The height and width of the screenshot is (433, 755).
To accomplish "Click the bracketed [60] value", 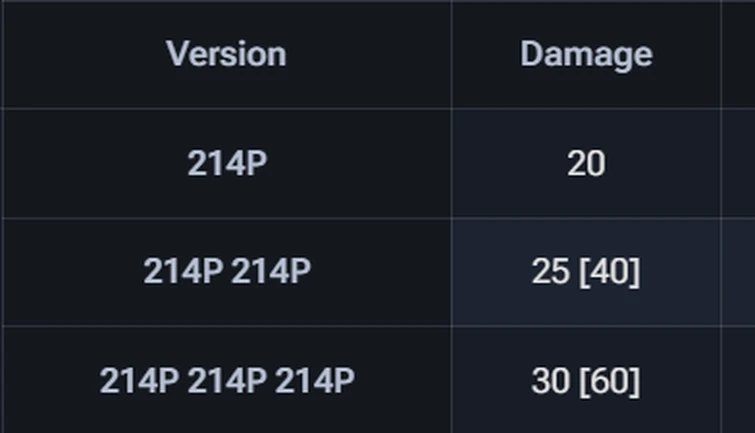I will click(610, 381).
